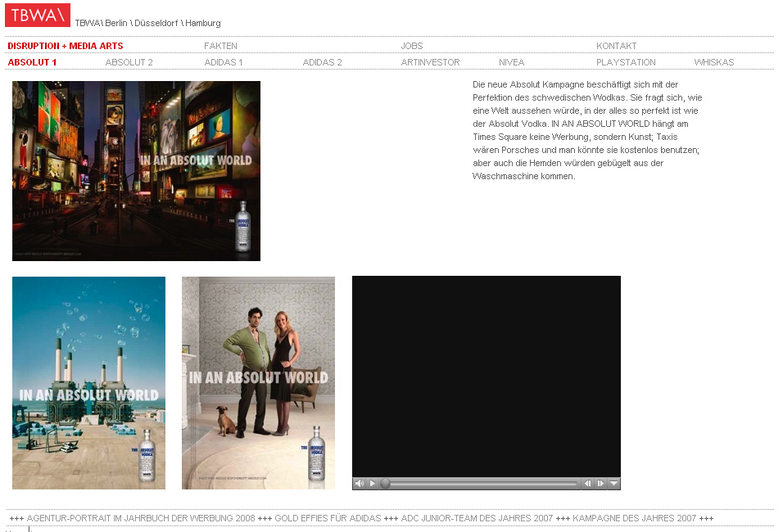783x532 pixels.
Task: Open the power station Absolut poster
Action: 89,383
